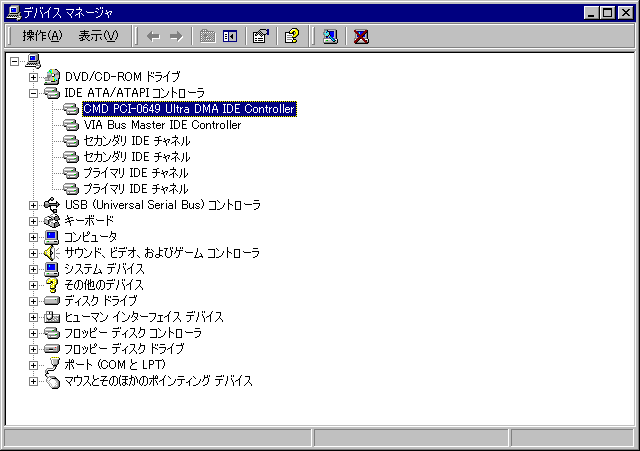Expand ヒューマン インターフェイス デバイス node

[x=33, y=317]
